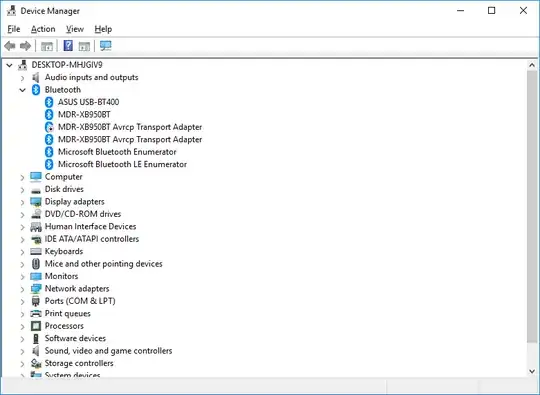The image size is (540, 395).
Task: Click the DESKTOP-MHJGIV9 computer icon
Action: [x=23, y=65]
